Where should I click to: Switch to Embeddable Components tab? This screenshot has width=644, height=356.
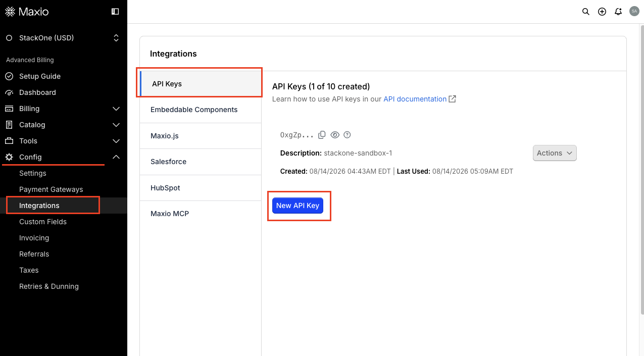click(201, 110)
